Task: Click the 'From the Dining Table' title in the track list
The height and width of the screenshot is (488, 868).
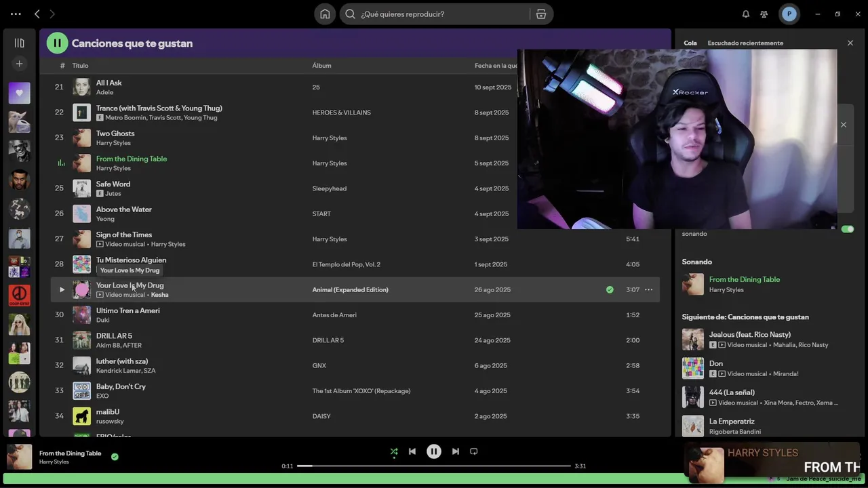Action: [132, 159]
